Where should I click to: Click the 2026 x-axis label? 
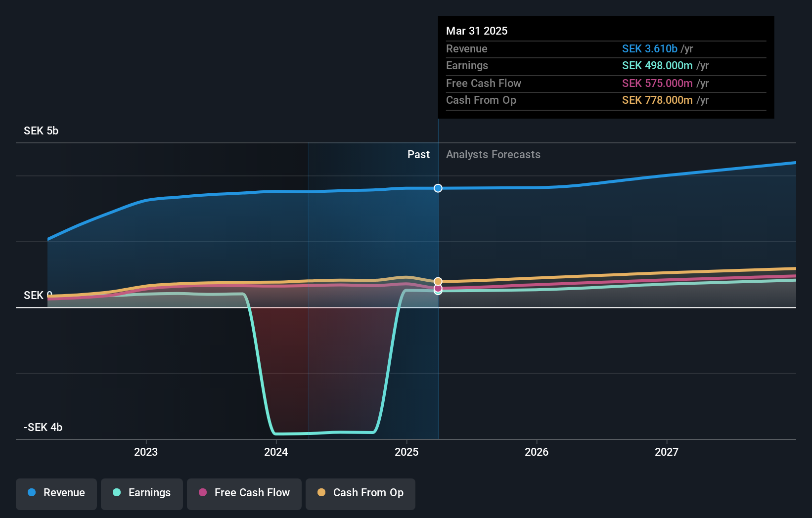tap(537, 452)
